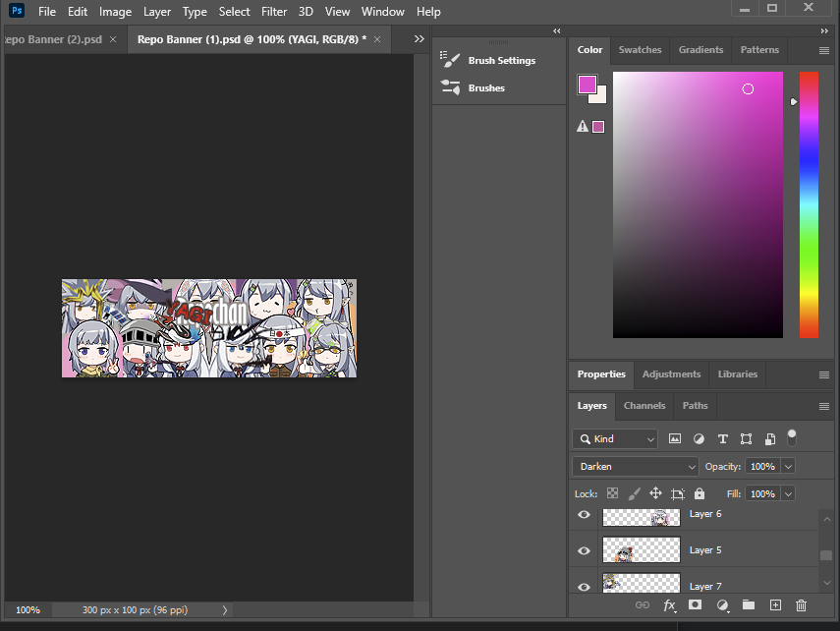Filter layers by type layer icon
This screenshot has width=840, height=631.
[723, 439]
